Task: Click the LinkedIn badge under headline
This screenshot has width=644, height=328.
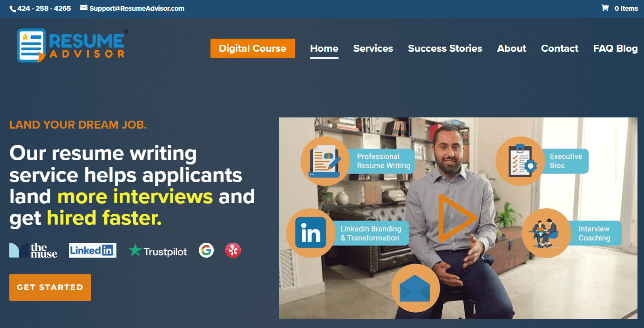Action: pos(93,250)
